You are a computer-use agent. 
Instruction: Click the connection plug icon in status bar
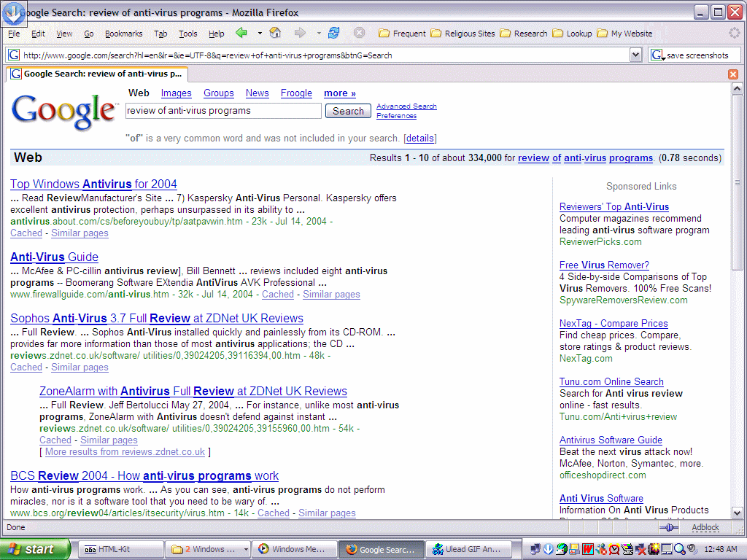pyautogui.click(x=669, y=527)
